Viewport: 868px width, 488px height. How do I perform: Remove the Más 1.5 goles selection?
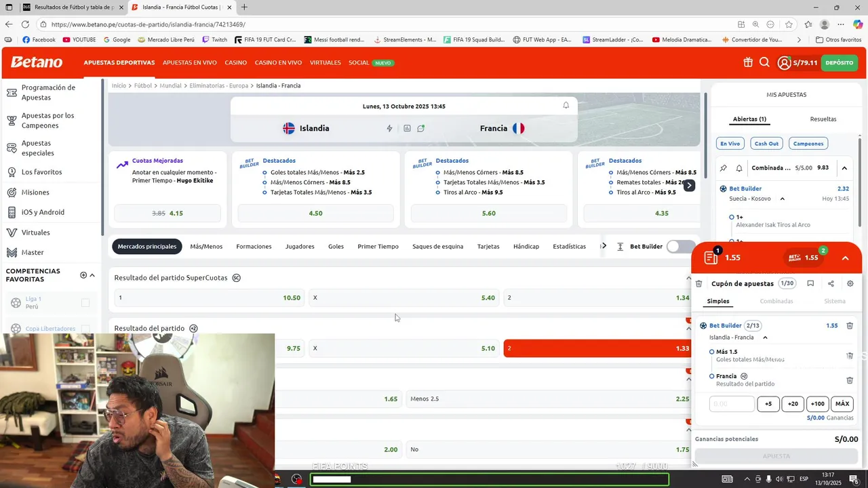[850, 355]
